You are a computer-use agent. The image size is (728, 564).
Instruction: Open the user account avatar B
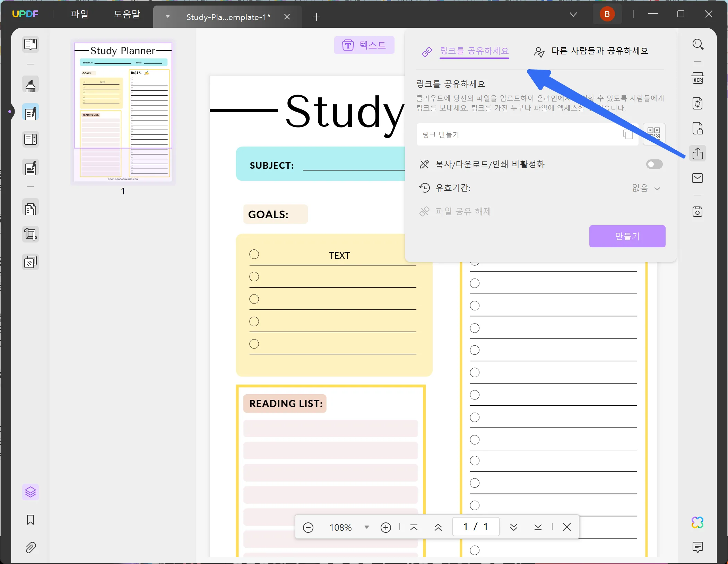click(607, 14)
